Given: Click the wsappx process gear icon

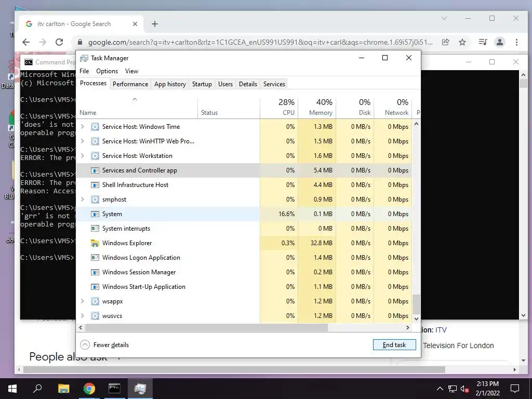Looking at the screenshot, I should 95,301.
